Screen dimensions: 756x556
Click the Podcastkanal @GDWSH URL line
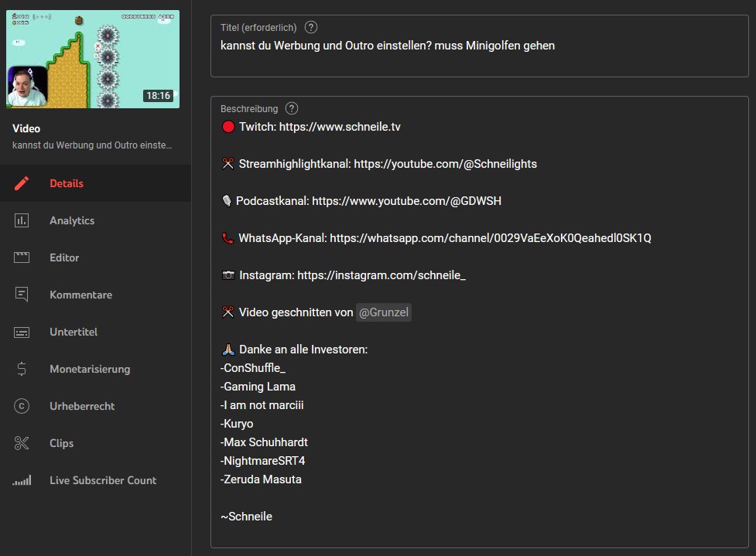pyautogui.click(x=361, y=201)
